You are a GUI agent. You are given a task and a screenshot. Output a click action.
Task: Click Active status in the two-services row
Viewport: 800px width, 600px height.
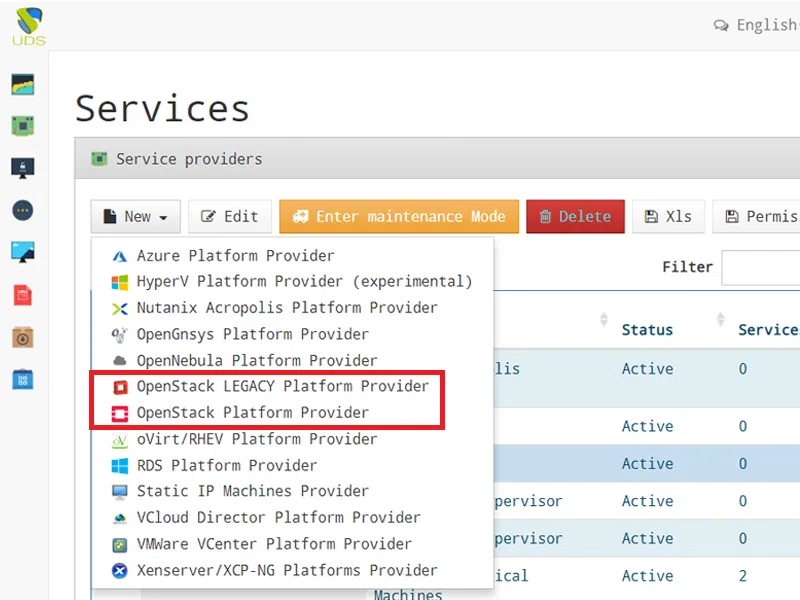click(x=647, y=576)
